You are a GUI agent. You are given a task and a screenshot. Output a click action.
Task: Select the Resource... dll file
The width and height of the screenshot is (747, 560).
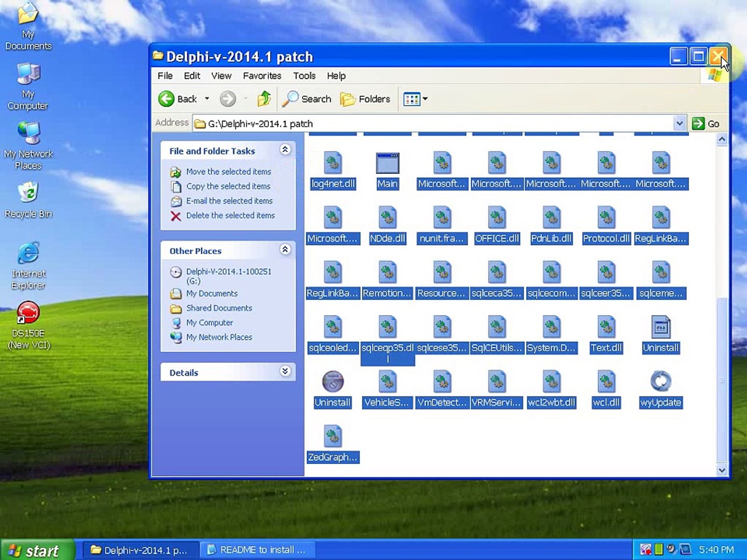click(x=442, y=279)
